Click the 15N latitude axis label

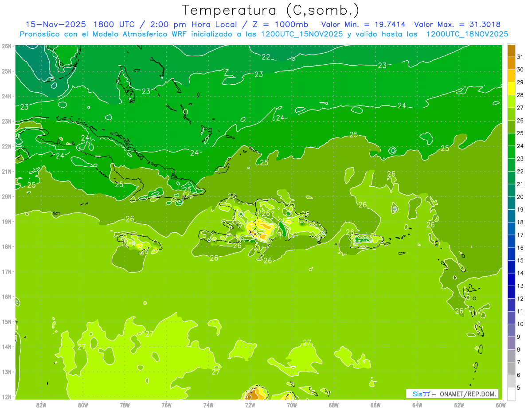coord(7,321)
